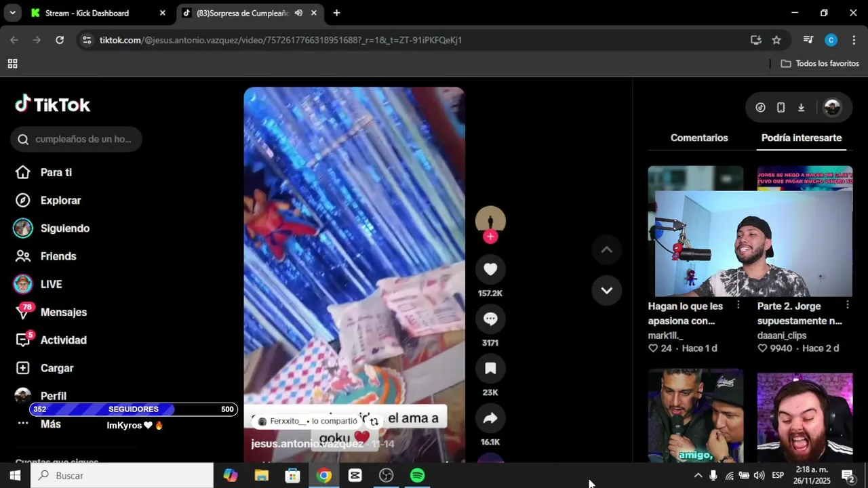This screenshot has width=868, height=488.
Task: Open jesus.antonio.vazquez username link
Action: click(307, 443)
